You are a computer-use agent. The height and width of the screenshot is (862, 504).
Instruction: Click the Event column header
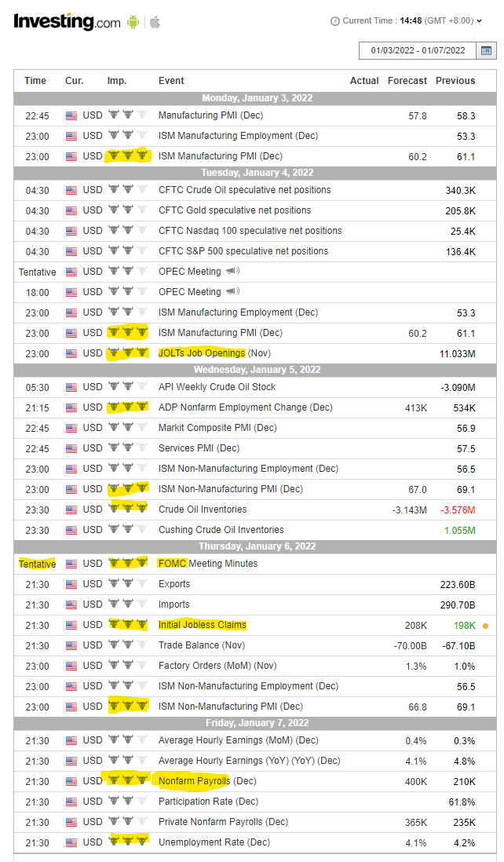point(171,81)
